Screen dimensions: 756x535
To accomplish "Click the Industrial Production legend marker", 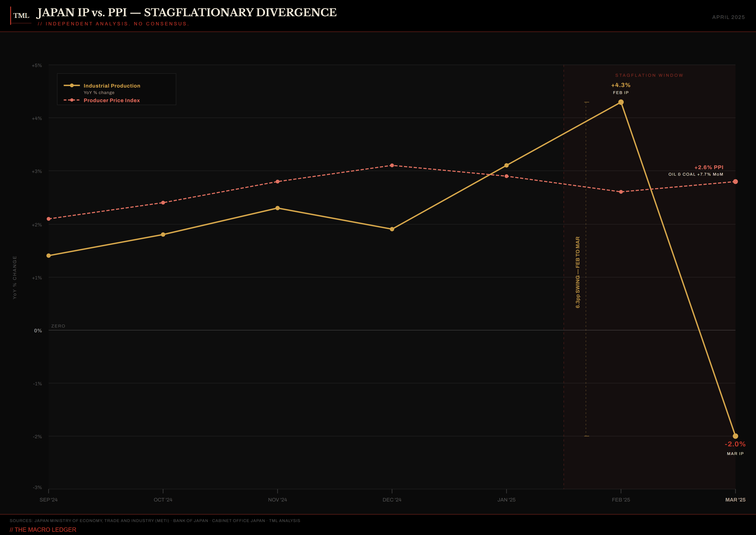I will pos(71,85).
